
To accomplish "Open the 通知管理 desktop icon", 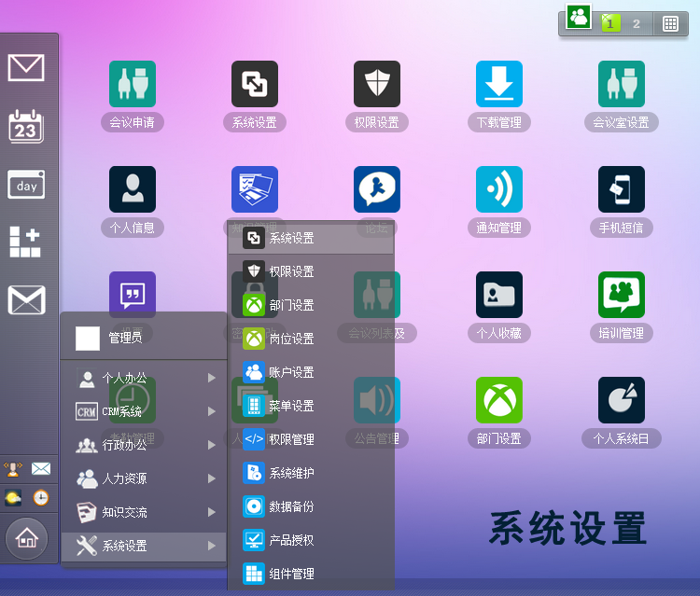I will tap(498, 190).
